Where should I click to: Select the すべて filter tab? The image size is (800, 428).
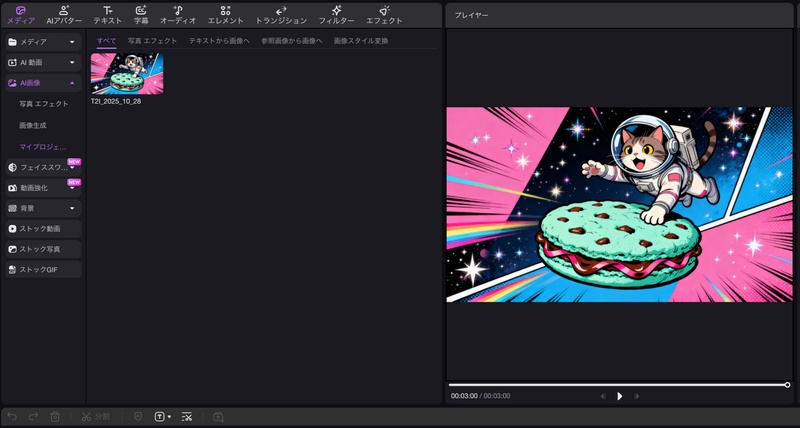click(x=107, y=41)
